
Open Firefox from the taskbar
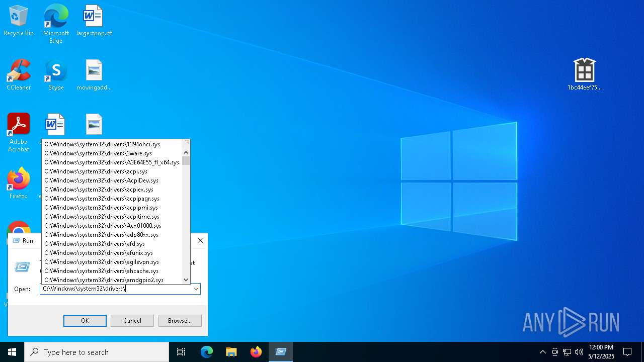pos(256,352)
